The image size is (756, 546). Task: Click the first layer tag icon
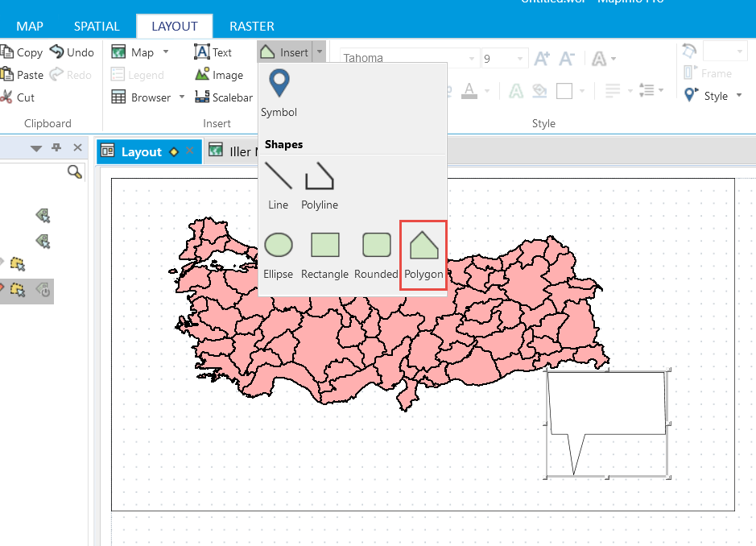(x=43, y=215)
